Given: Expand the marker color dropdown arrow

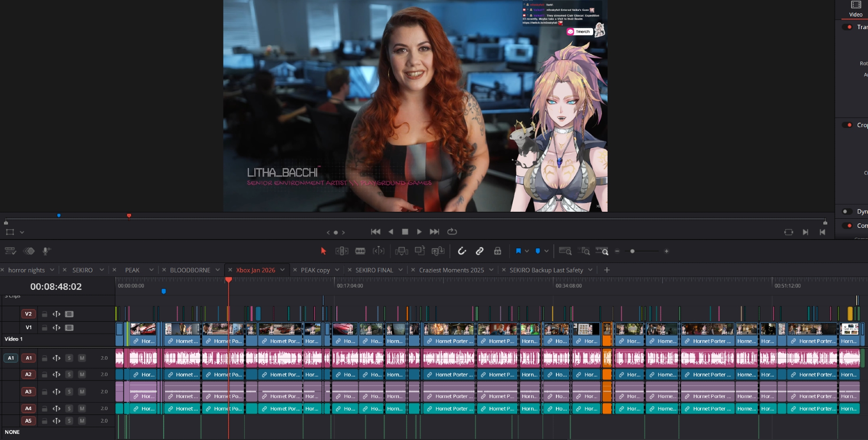Looking at the screenshot, I should pyautogui.click(x=546, y=251).
